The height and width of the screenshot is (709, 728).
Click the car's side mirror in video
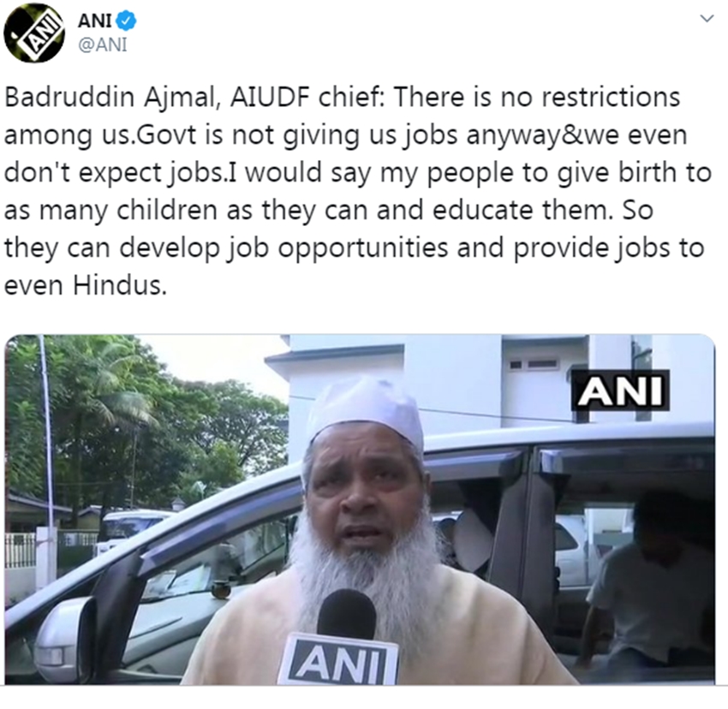65,639
